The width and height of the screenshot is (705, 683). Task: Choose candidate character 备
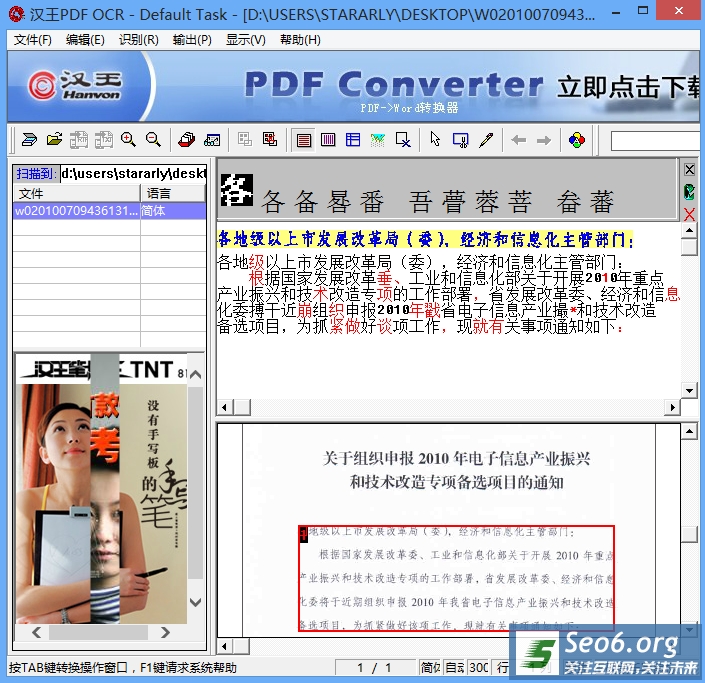pyautogui.click(x=306, y=201)
